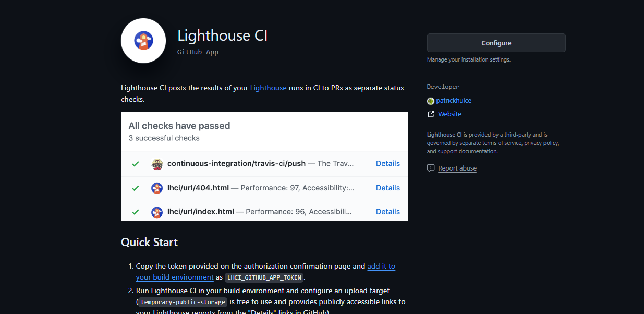
Task: Open Details for travis-ci/push check
Action: pos(388,163)
